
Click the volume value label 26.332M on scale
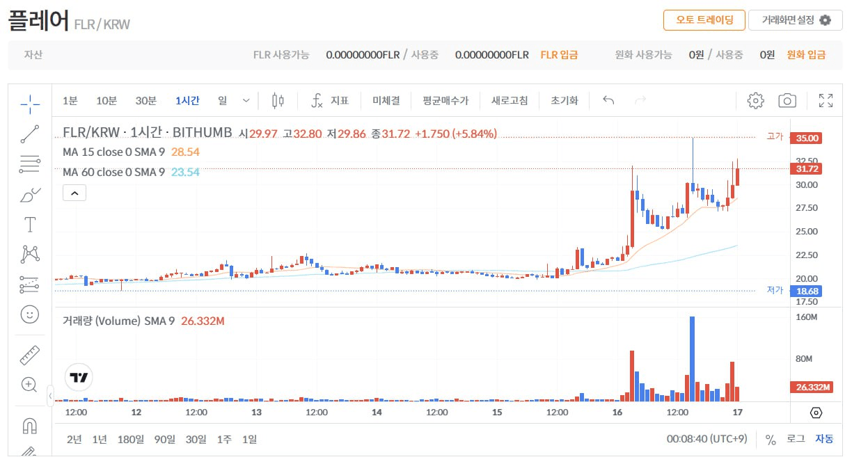[812, 387]
